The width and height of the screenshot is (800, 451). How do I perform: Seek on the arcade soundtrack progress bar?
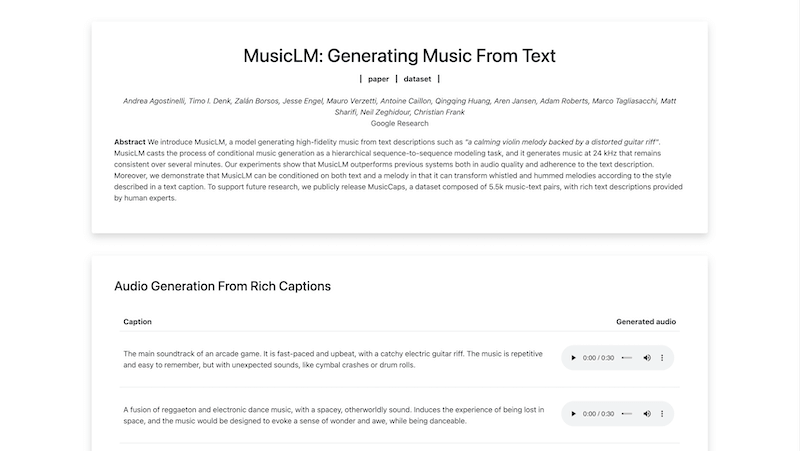[x=626, y=358]
